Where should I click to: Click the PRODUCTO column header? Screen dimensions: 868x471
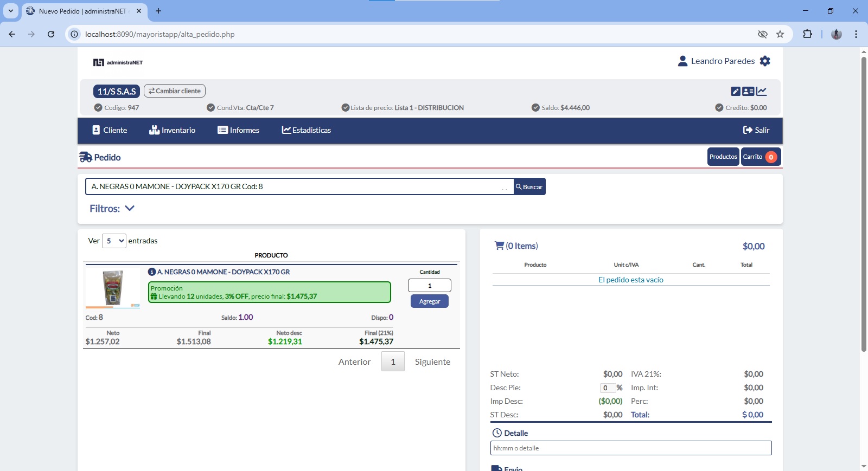tap(271, 255)
